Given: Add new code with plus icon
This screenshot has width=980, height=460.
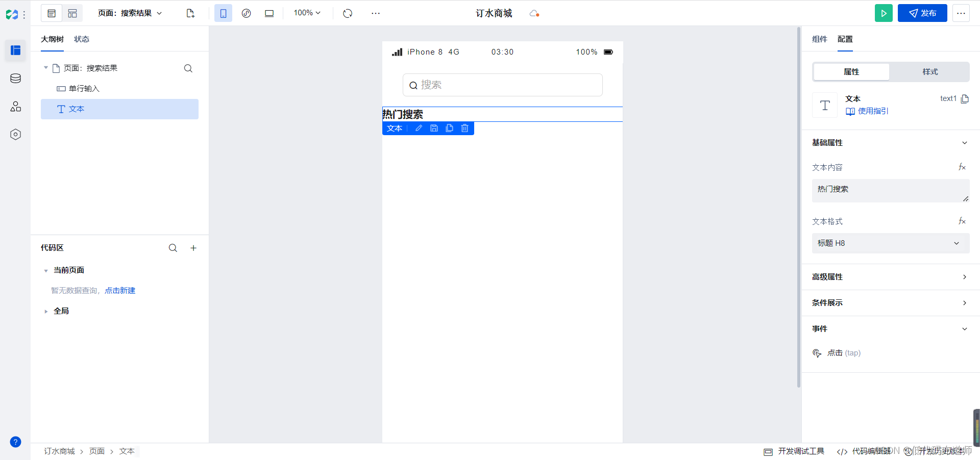Looking at the screenshot, I should coord(193,248).
